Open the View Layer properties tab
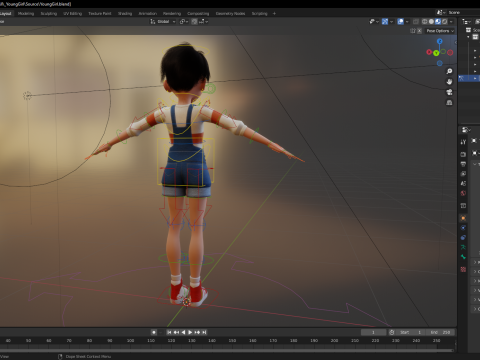Viewport: 480px width, 360px height. [x=463, y=174]
